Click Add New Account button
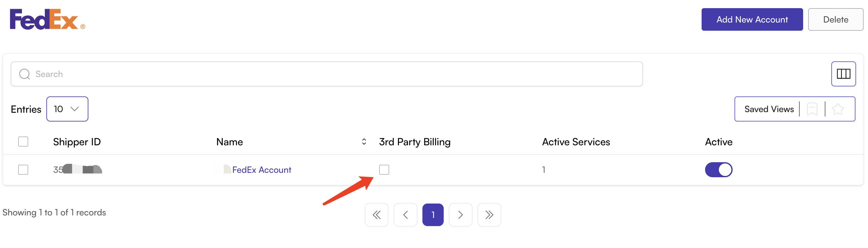Screen dimensions: 868x248 tap(752, 19)
